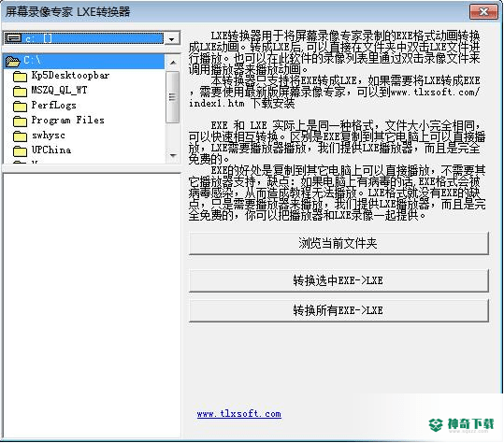Select the swhysc folder name

point(49,136)
